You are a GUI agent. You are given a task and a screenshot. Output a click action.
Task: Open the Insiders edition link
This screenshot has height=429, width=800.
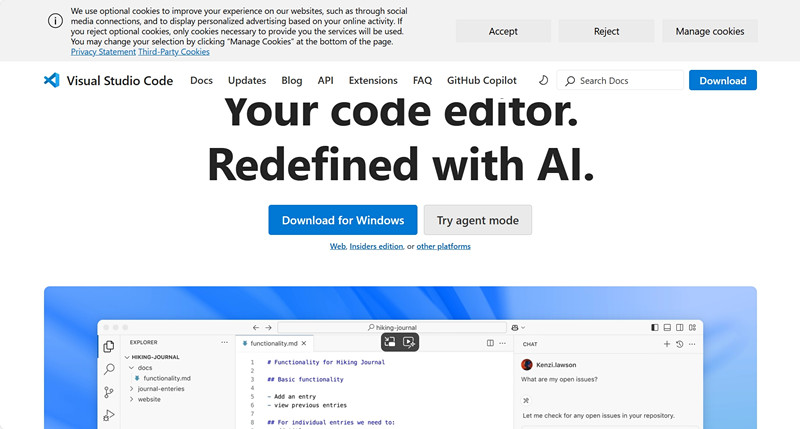point(376,246)
